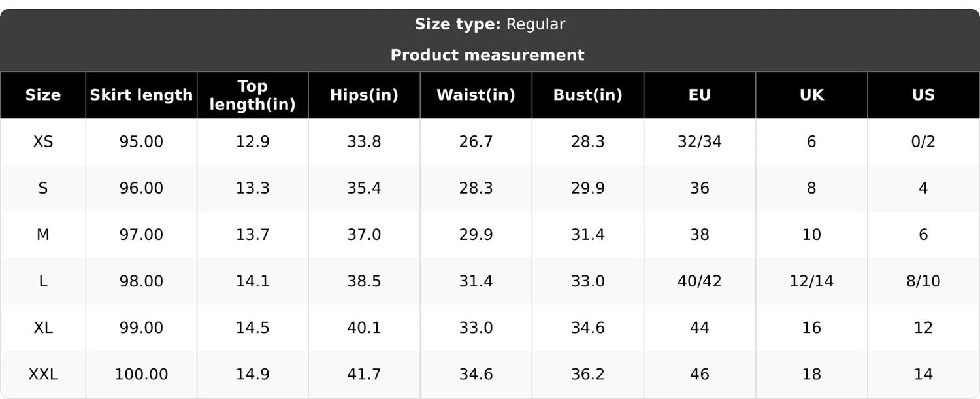Select the Size column header
Image resolution: width=980 pixels, height=399 pixels.
click(43, 95)
